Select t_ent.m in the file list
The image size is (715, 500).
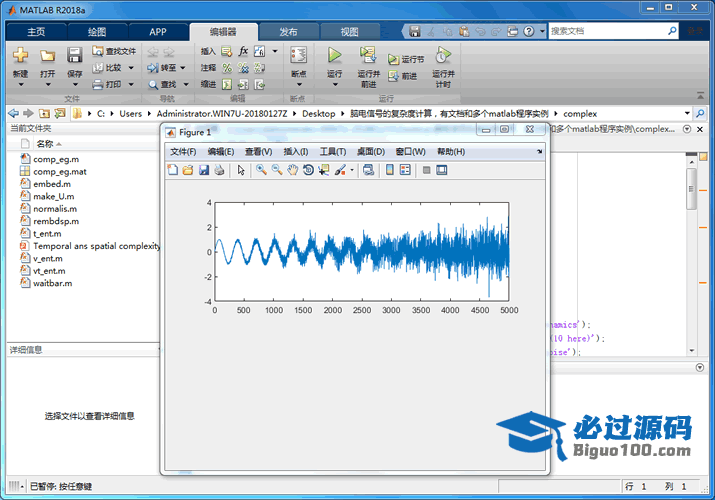pos(47,234)
